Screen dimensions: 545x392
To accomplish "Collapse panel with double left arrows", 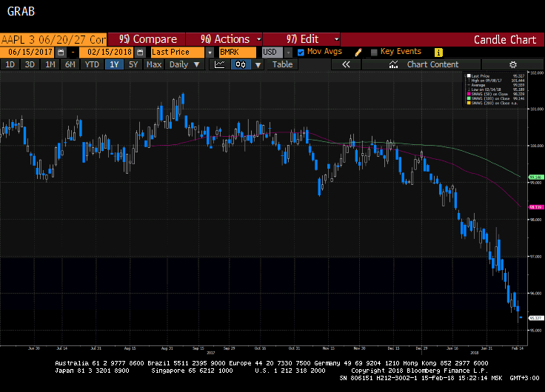I will coord(346,64).
